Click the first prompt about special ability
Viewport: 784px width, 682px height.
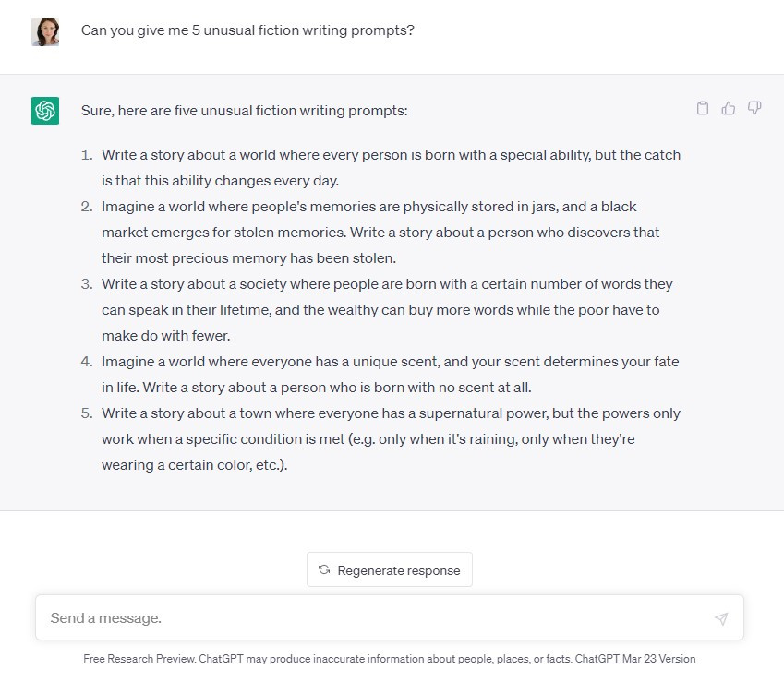[x=391, y=168]
